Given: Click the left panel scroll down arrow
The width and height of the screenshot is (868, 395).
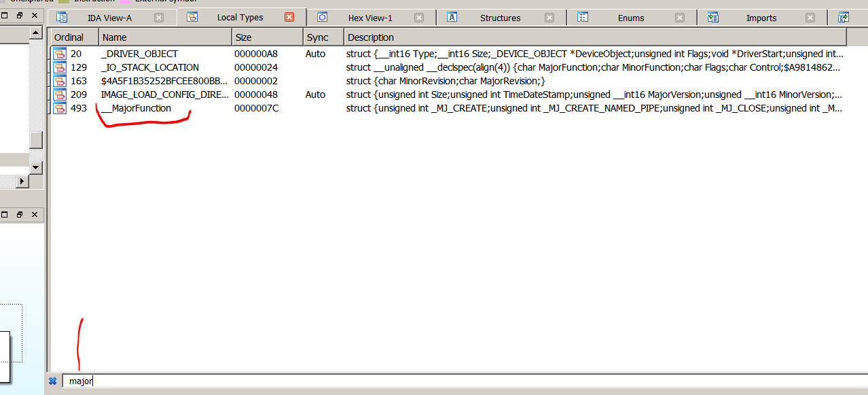Looking at the screenshot, I should pyautogui.click(x=36, y=167).
